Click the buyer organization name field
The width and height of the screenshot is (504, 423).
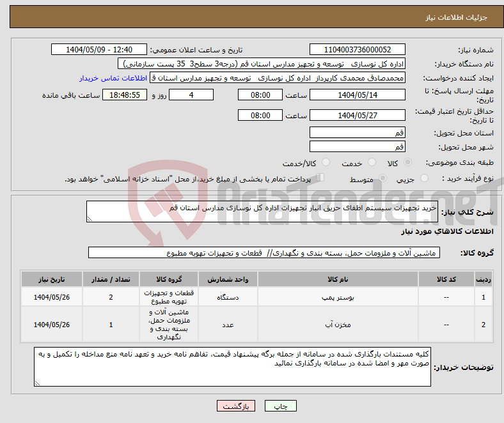262,64
